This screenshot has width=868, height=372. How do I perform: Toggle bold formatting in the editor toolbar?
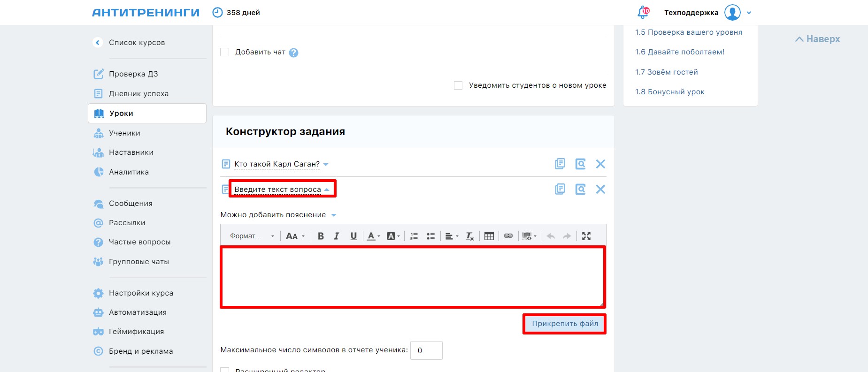pyautogui.click(x=321, y=236)
